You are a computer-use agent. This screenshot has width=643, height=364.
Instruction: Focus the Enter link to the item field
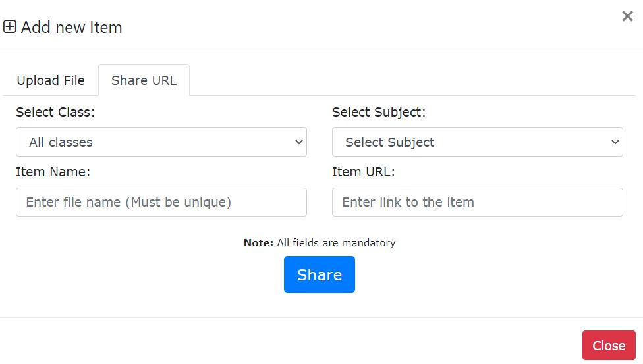tap(478, 202)
